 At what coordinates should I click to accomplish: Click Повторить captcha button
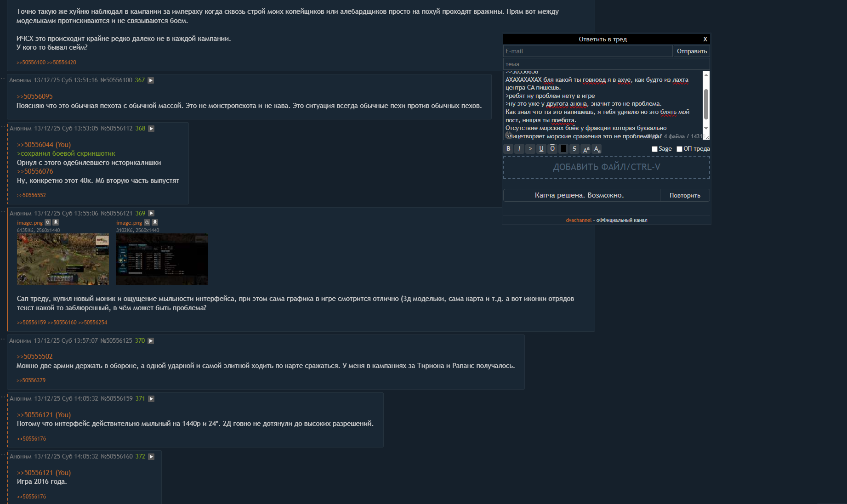pos(685,195)
